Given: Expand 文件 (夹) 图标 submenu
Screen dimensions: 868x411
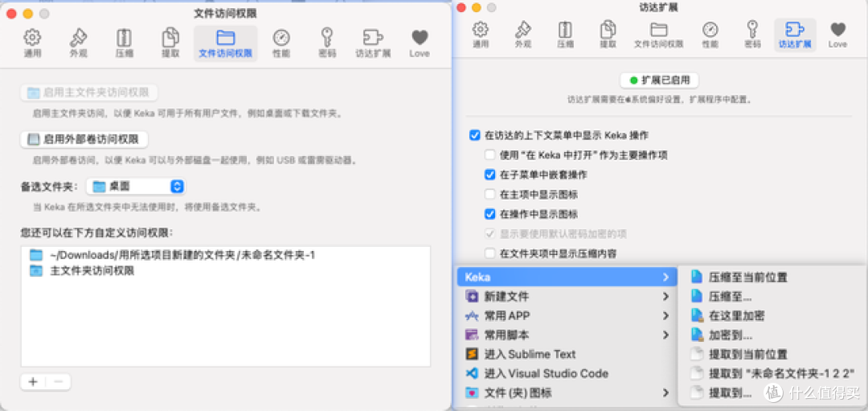Looking at the screenshot, I should point(567,393).
